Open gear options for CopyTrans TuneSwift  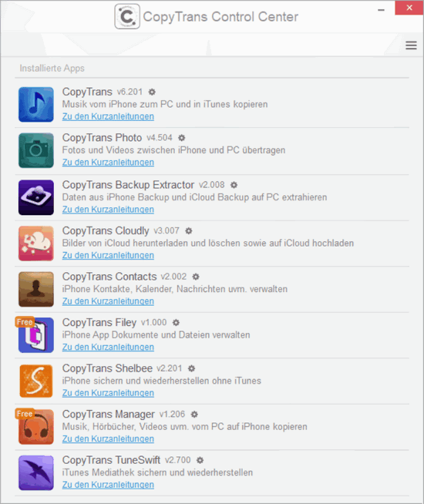point(200,460)
